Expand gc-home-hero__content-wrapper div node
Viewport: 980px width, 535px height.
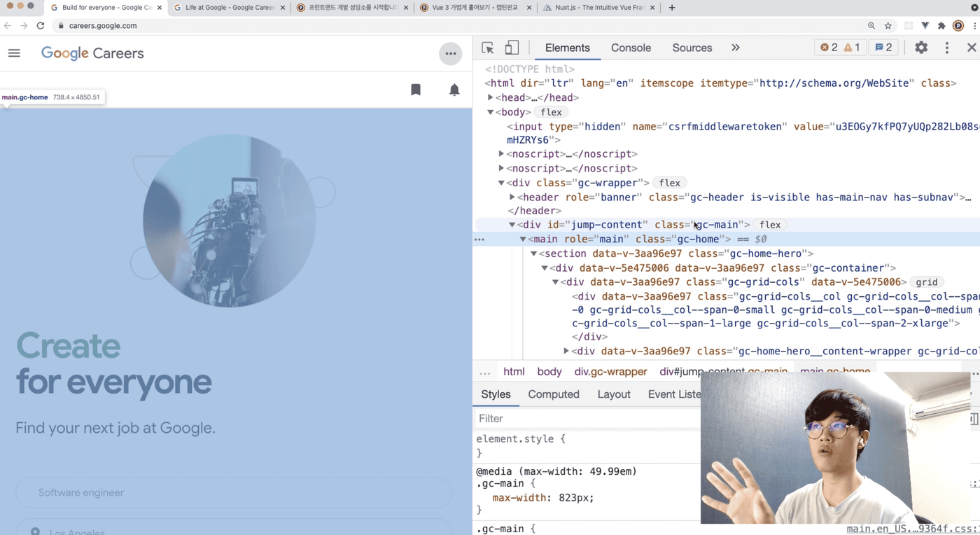click(x=566, y=351)
